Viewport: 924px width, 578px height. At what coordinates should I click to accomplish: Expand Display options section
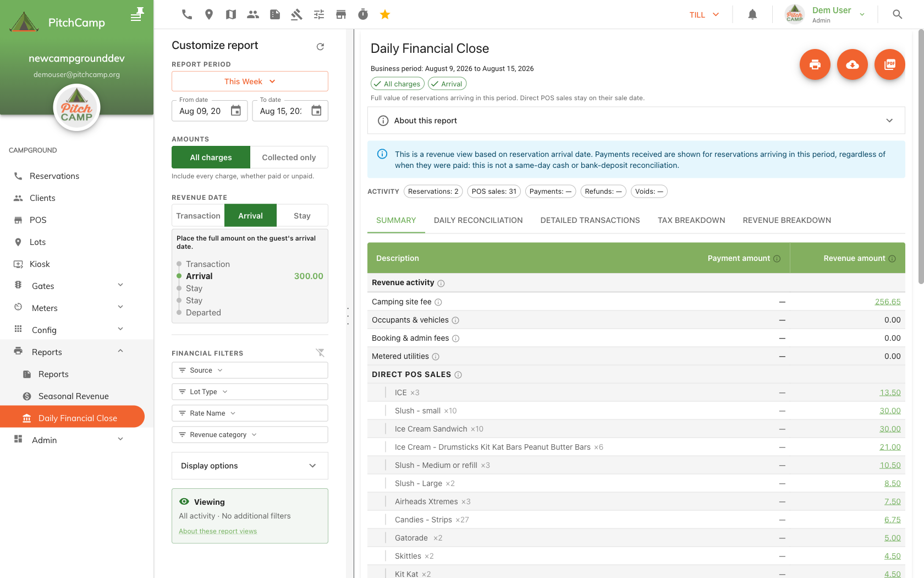click(x=250, y=466)
